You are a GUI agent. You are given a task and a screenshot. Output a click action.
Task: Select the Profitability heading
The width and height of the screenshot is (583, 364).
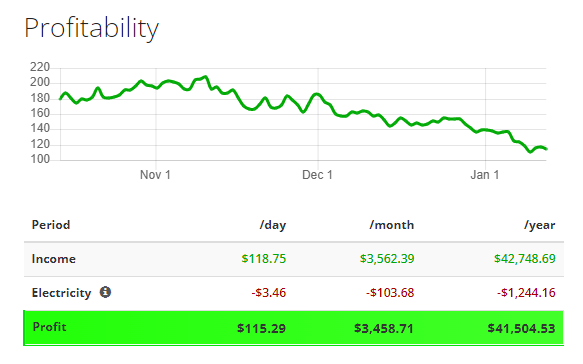91,28
